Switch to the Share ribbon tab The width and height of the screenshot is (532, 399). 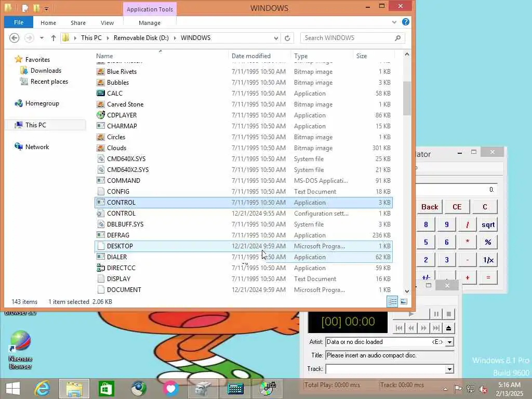tap(78, 23)
